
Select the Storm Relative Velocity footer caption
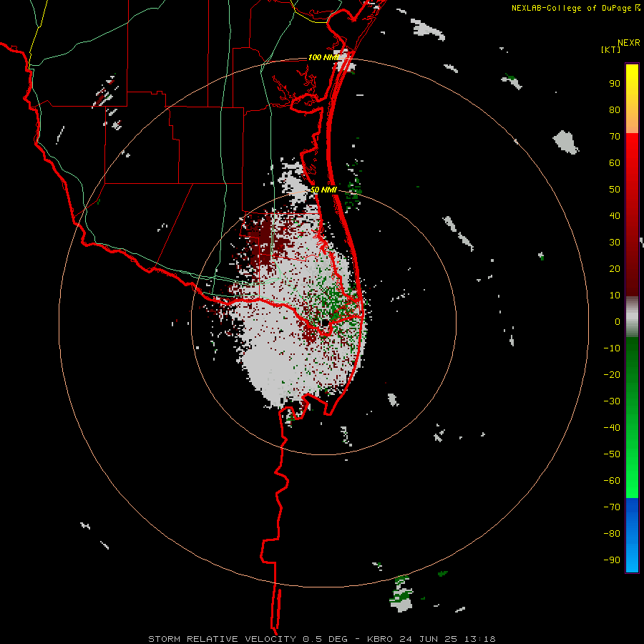point(322,639)
